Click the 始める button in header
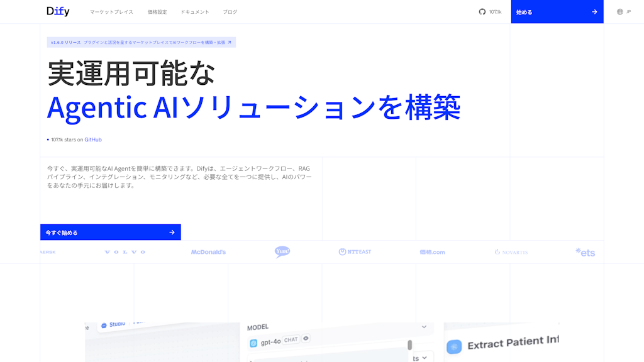This screenshot has height=362, width=644. click(557, 11)
